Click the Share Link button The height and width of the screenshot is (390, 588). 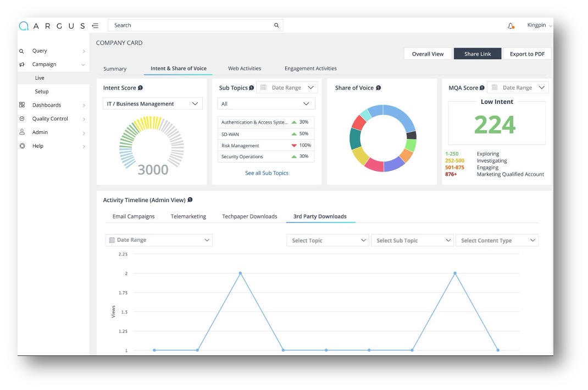point(478,54)
